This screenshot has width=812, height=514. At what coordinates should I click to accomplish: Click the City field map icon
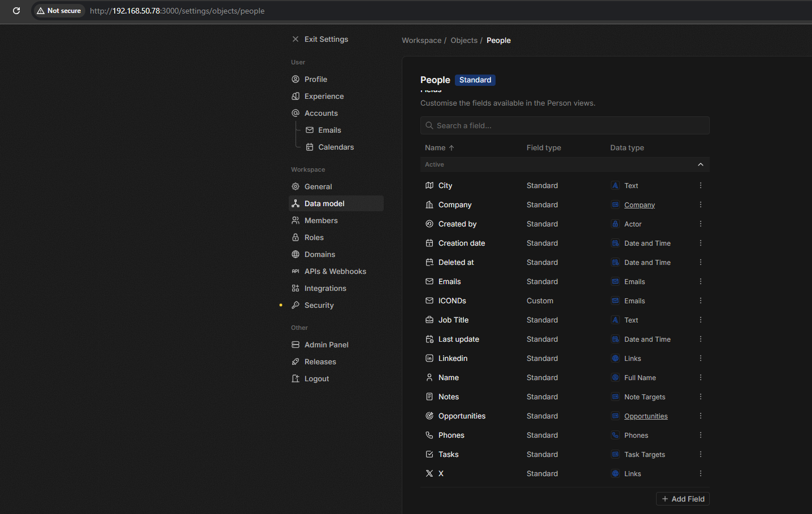pyautogui.click(x=429, y=185)
